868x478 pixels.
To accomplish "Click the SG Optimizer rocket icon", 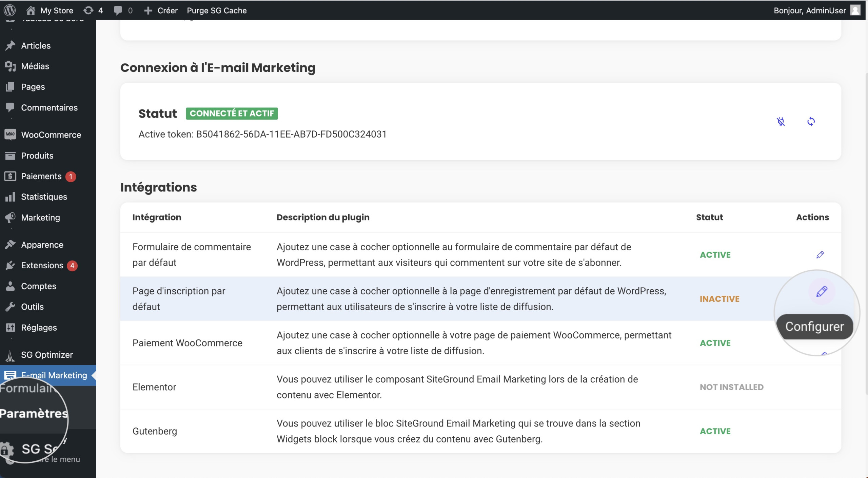I will click(10, 356).
